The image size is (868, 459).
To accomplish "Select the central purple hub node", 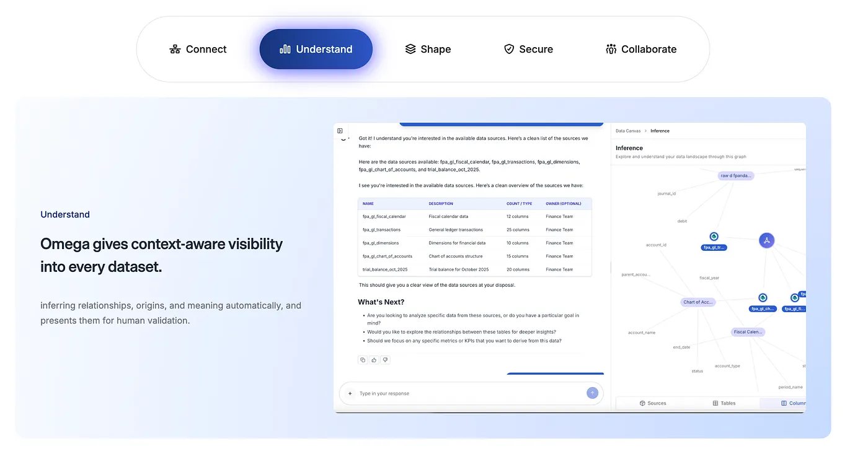I will 767,240.
